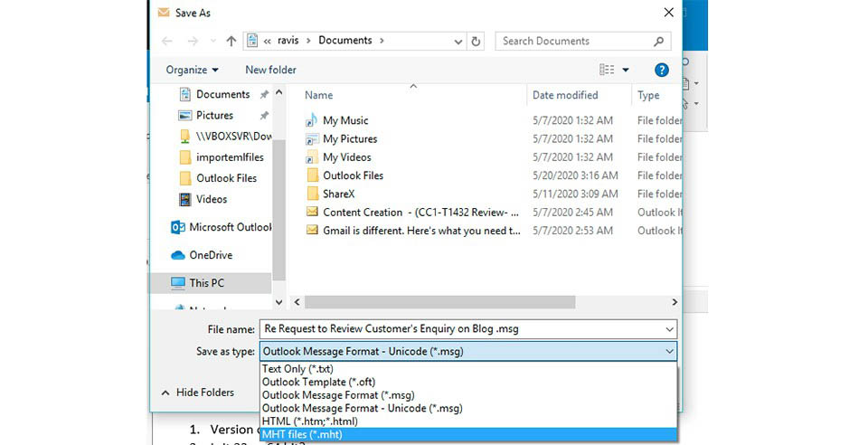
Task: Sort files by Date modified column
Action: [x=565, y=95]
